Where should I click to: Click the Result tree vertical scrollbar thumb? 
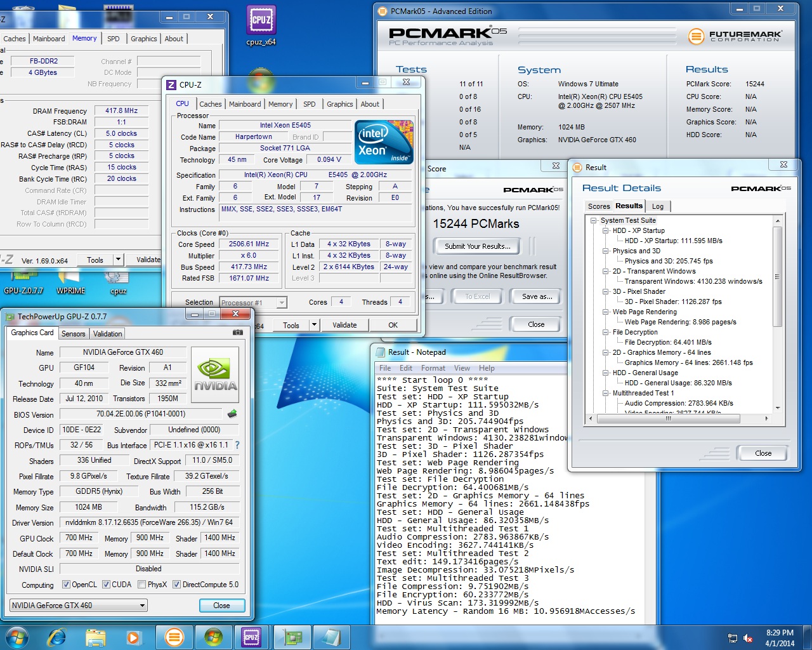point(778,277)
